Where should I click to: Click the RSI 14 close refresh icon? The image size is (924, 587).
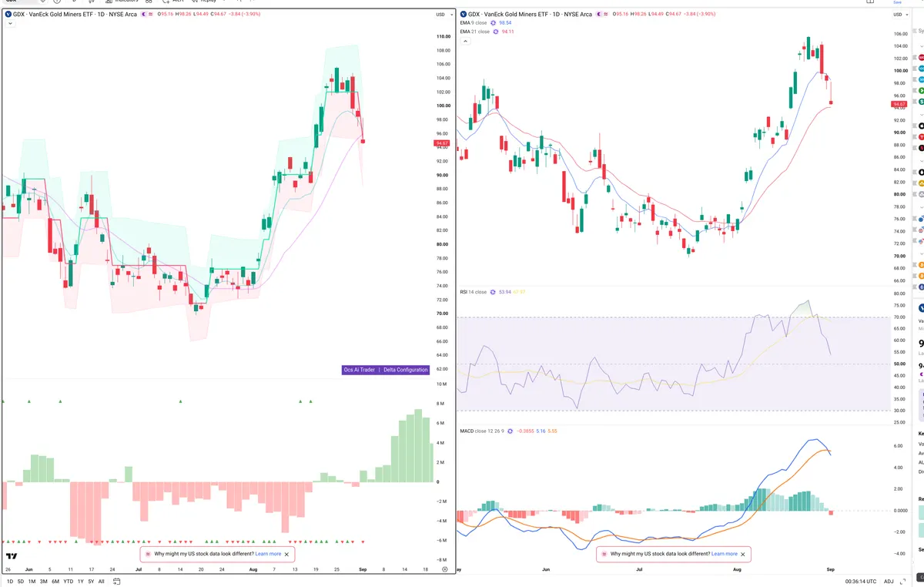(493, 292)
